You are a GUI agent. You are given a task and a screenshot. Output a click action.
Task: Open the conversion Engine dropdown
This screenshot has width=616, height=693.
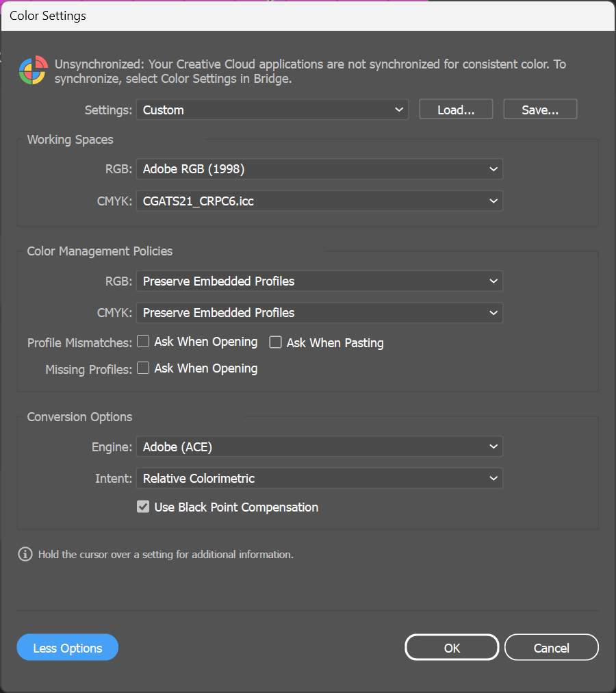tap(319, 446)
